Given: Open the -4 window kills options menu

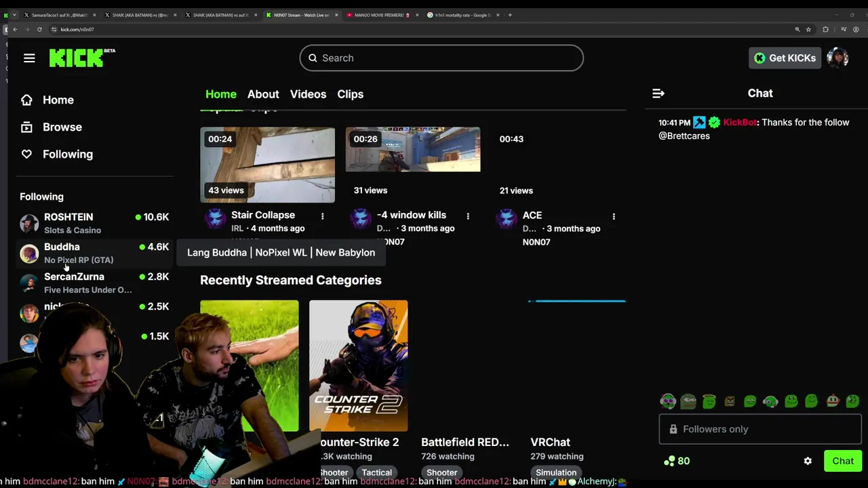Looking at the screenshot, I should click(x=468, y=216).
